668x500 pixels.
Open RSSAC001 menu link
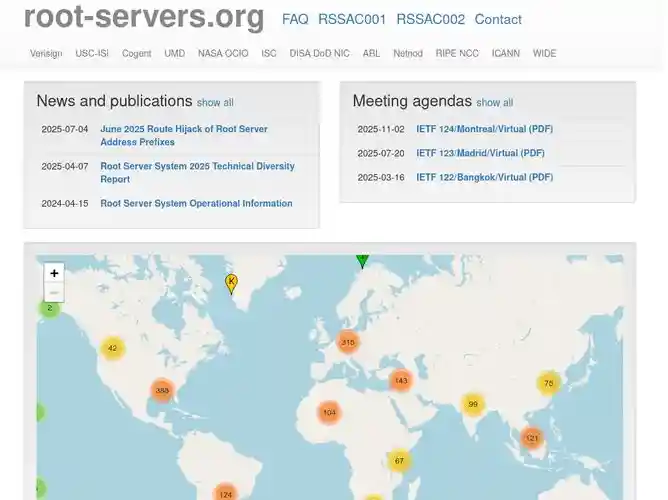(352, 19)
